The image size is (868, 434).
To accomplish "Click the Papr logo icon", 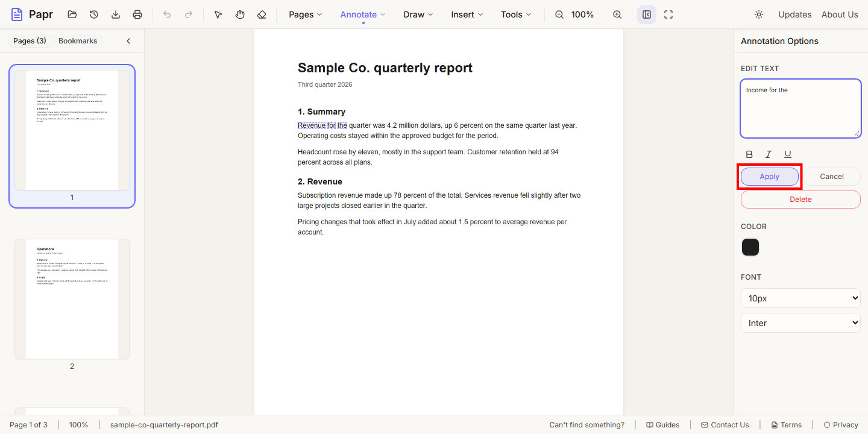I will coord(17,14).
